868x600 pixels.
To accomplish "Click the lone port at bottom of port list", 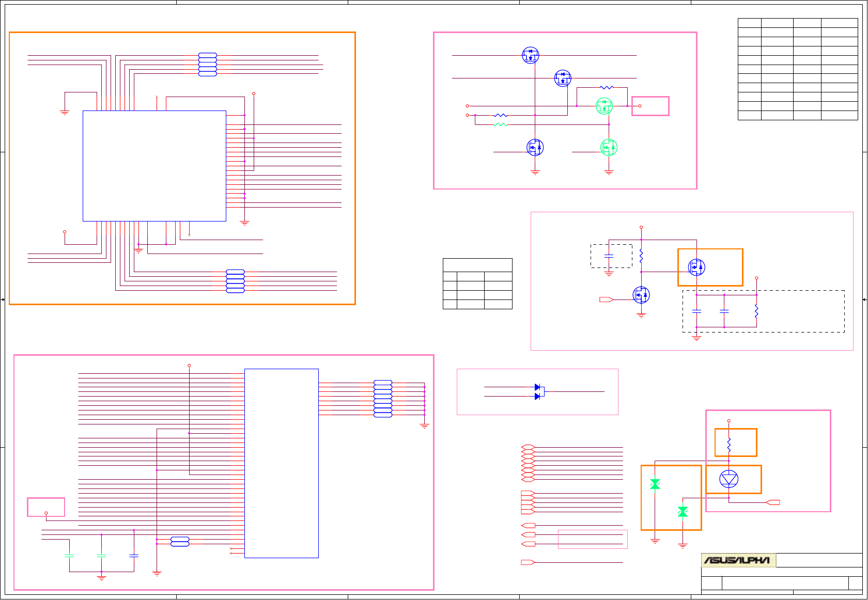I will (528, 562).
